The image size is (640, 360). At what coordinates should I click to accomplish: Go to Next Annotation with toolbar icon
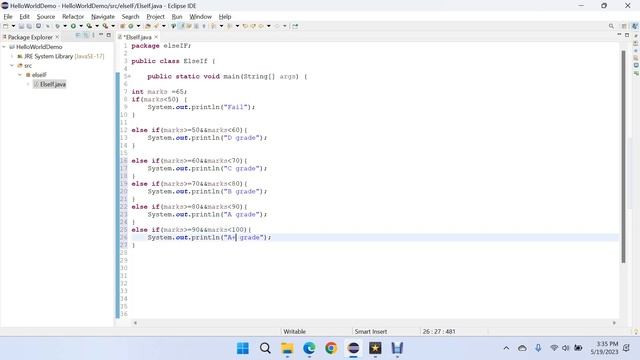[213, 26]
